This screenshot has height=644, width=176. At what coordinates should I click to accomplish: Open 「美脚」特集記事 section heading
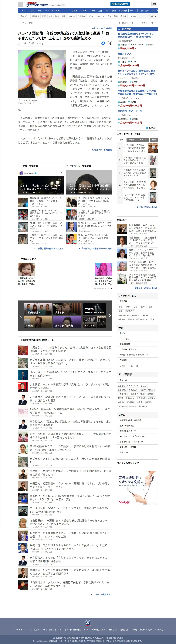[29, 166]
